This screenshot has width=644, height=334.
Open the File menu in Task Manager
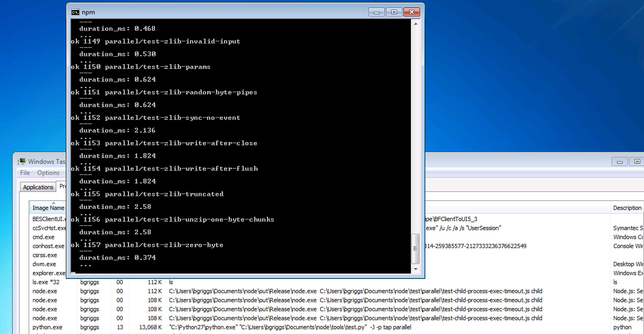[25, 173]
